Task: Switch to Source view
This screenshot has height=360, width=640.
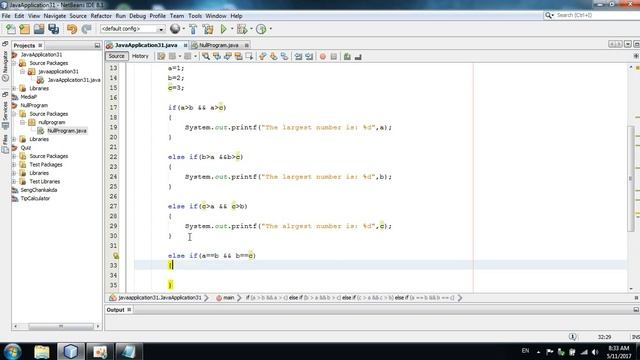Action: point(116,56)
